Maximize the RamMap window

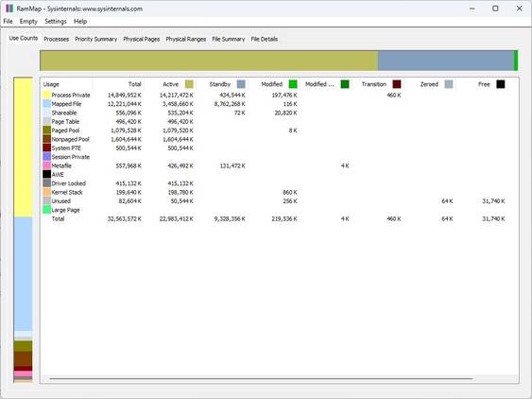(495, 9)
